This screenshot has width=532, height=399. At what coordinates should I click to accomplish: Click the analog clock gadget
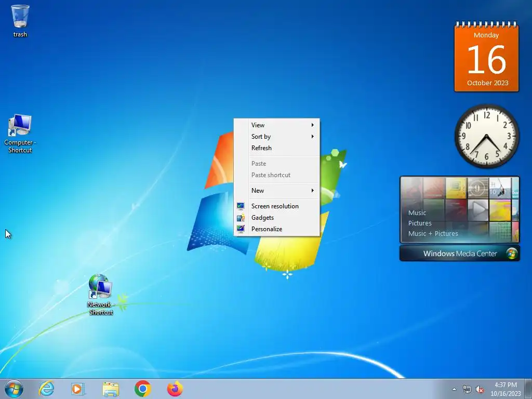click(486, 136)
